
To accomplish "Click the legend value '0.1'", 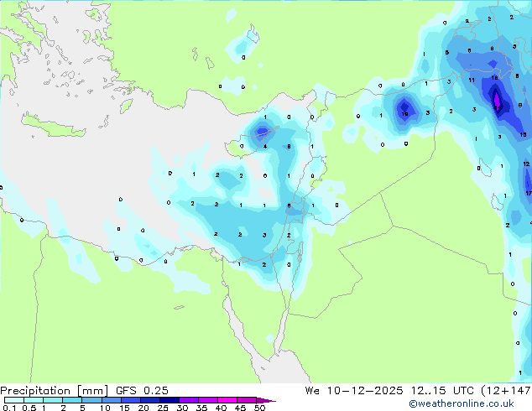I will 9,408.
